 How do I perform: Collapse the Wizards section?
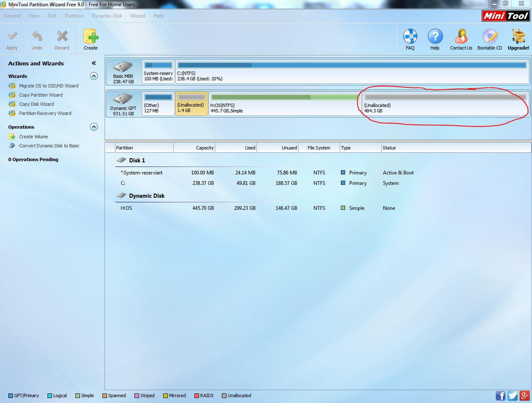coord(94,76)
